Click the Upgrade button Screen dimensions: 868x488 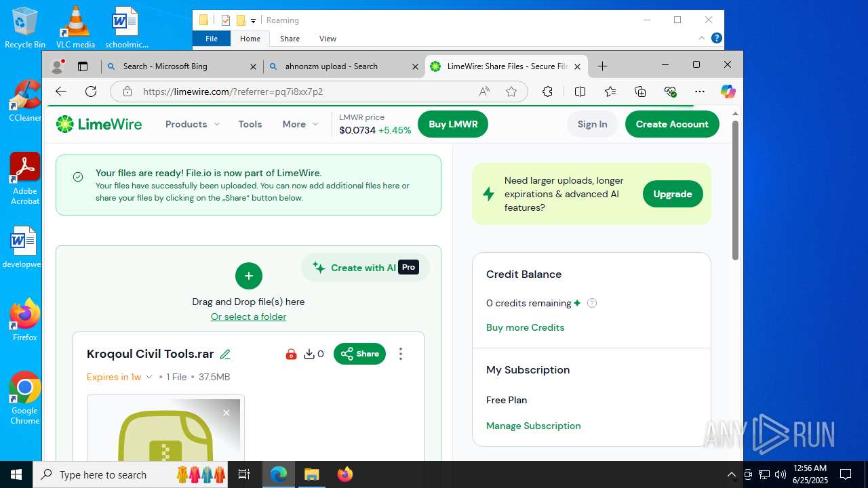[673, 194]
